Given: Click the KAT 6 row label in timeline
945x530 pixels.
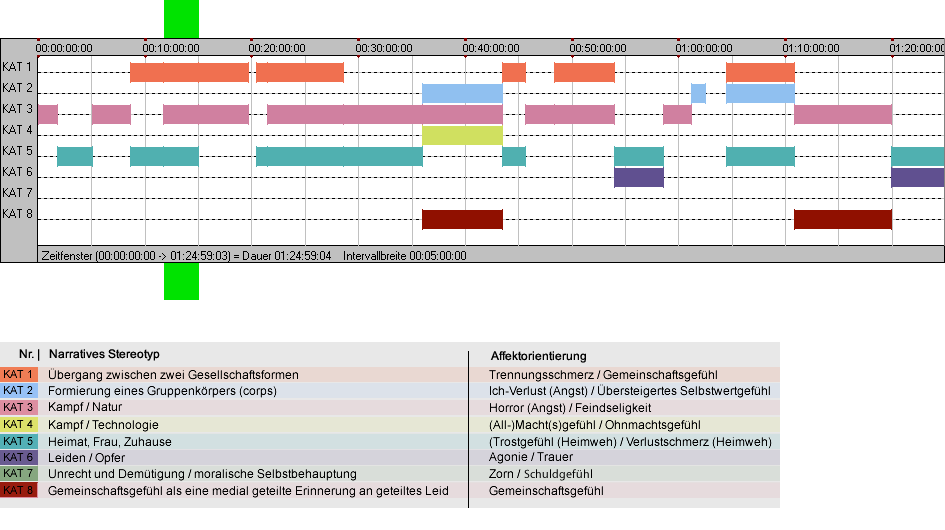Looking at the screenshot, I should [17, 172].
